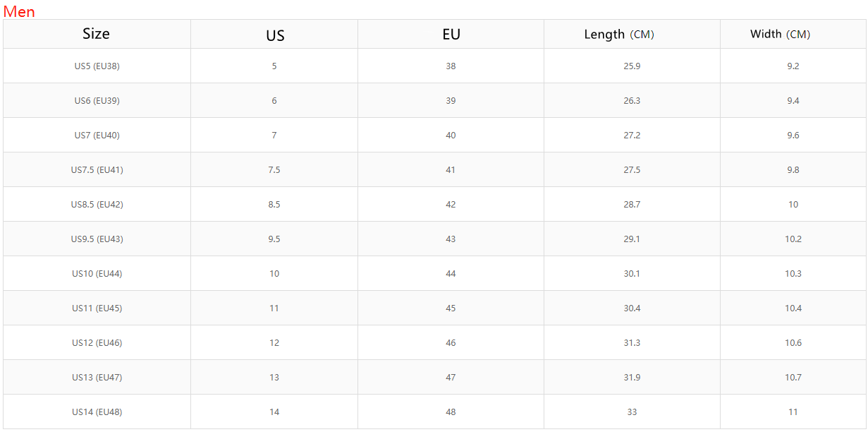Select the US7 (EU40) size cell
Viewport: 868px width, 432px height.
point(97,136)
